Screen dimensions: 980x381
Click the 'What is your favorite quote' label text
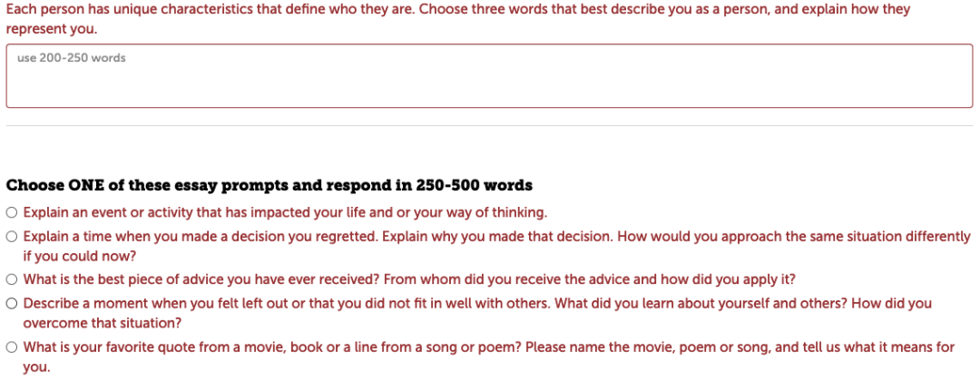[x=489, y=357]
